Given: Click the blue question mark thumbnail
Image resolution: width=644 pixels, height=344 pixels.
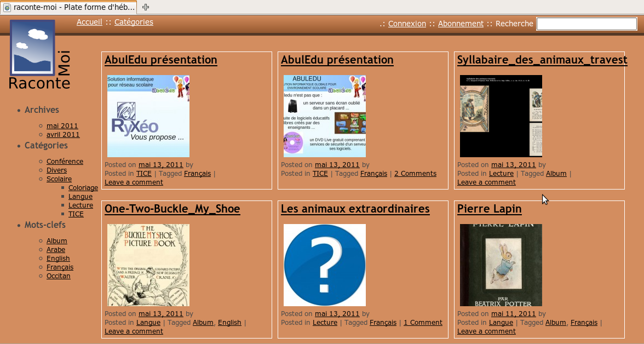Looking at the screenshot, I should (x=324, y=265).
